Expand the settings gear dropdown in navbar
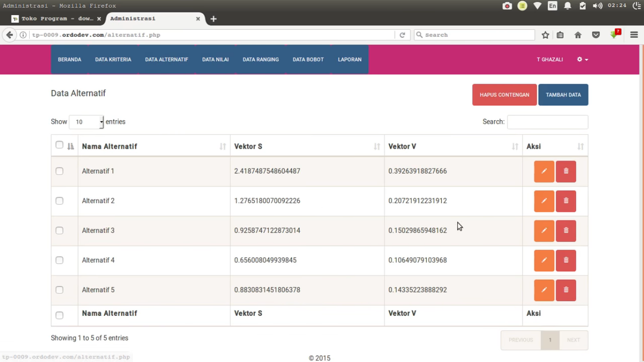644x362 pixels. 582,59
